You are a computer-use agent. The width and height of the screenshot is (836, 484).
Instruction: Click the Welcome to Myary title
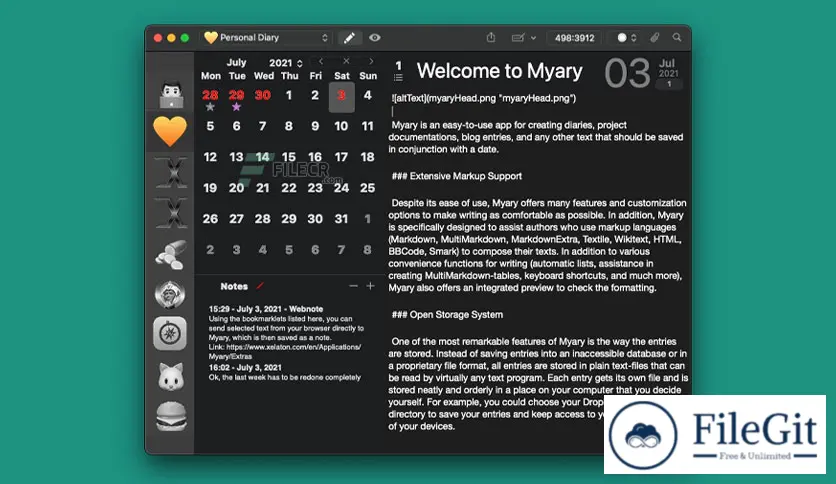pyautogui.click(x=500, y=71)
